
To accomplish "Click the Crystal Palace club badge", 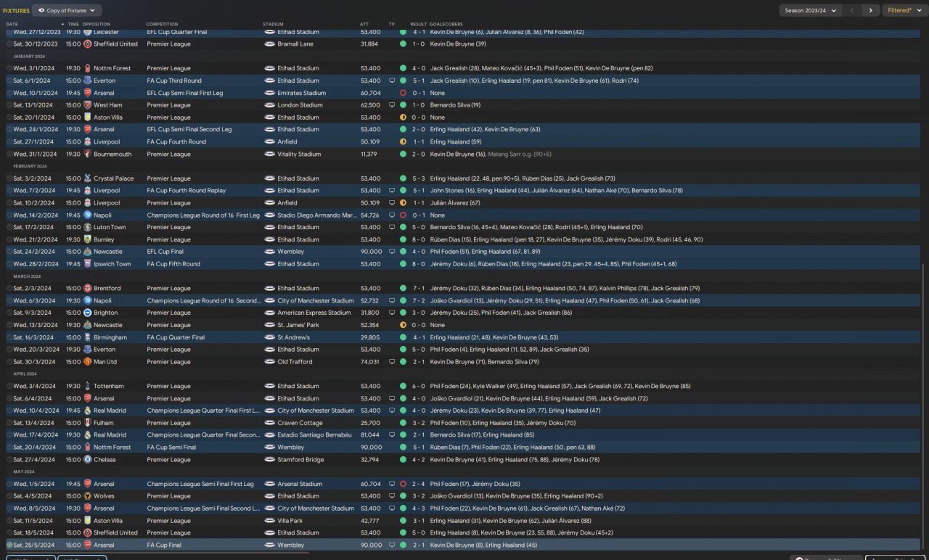I will (x=87, y=178).
